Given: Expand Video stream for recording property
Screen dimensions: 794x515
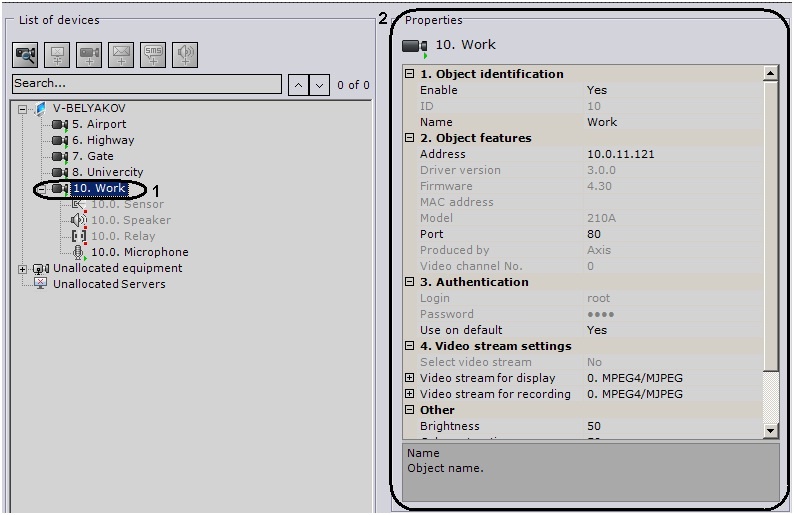Looking at the screenshot, I should coord(410,393).
